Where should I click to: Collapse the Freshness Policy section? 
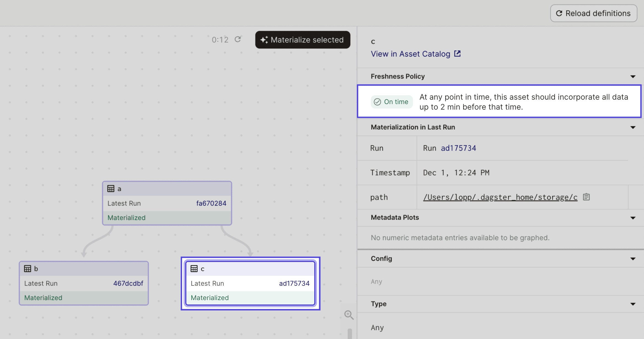633,76
